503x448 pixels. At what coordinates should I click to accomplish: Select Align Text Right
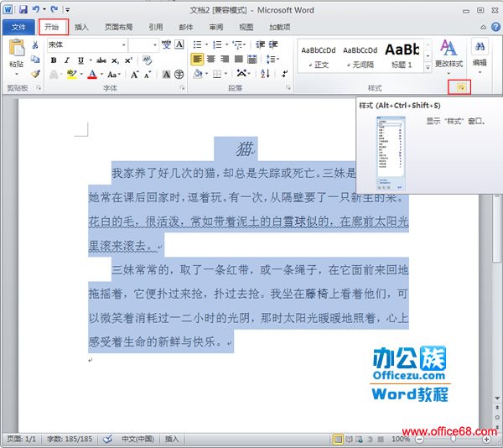coord(225,59)
